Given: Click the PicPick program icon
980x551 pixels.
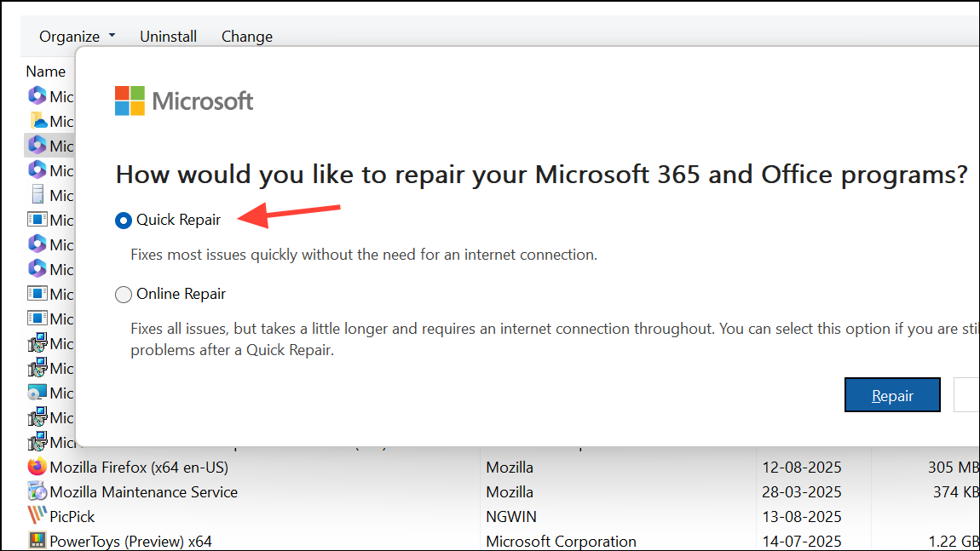Looking at the screenshot, I should pyautogui.click(x=37, y=516).
